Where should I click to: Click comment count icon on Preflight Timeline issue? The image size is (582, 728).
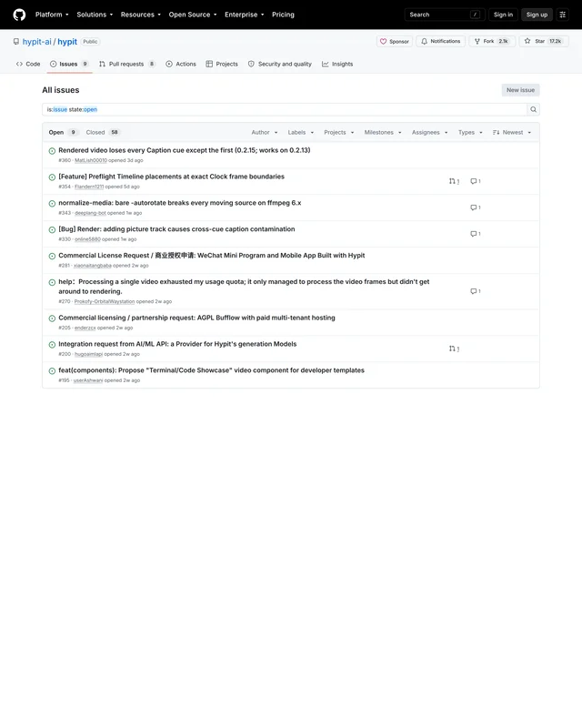click(476, 181)
